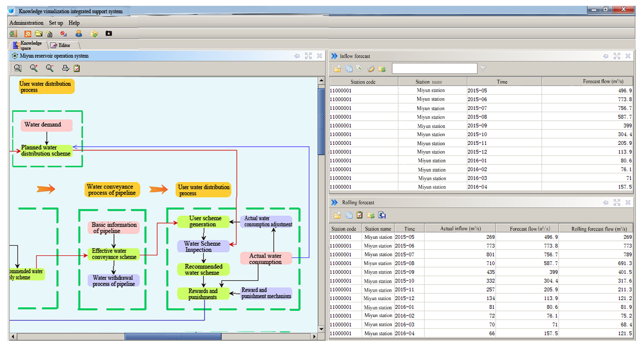Click the RSS feed toolbar icon
Screen dimensions: 644x348
28,34
